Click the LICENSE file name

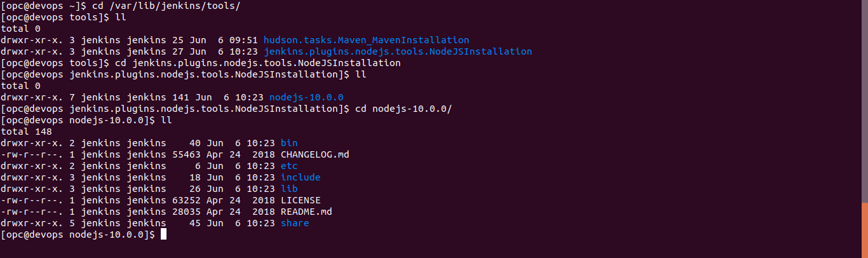click(301, 200)
